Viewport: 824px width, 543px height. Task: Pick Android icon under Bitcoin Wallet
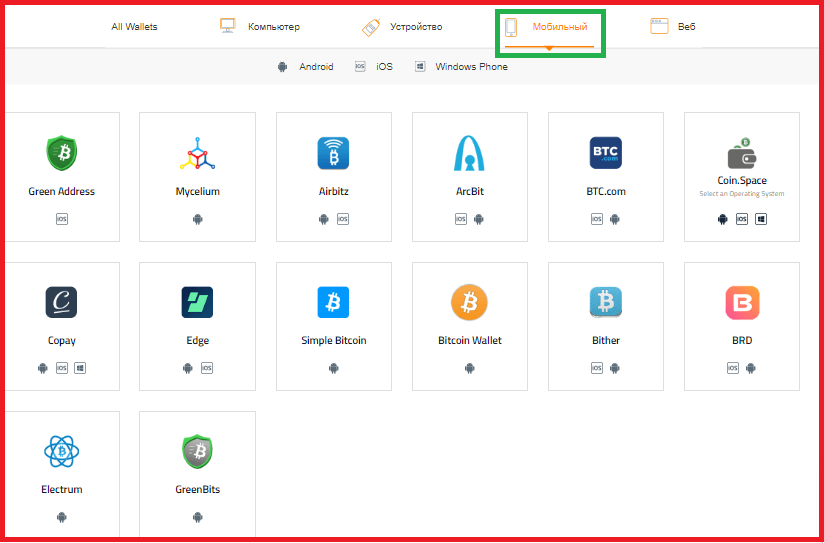(x=470, y=368)
